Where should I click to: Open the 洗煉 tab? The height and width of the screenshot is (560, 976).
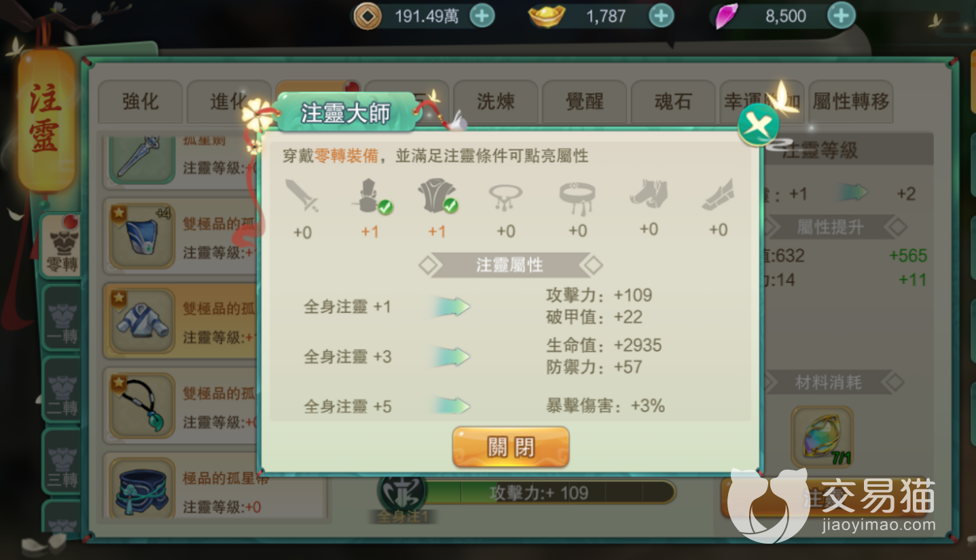(496, 102)
